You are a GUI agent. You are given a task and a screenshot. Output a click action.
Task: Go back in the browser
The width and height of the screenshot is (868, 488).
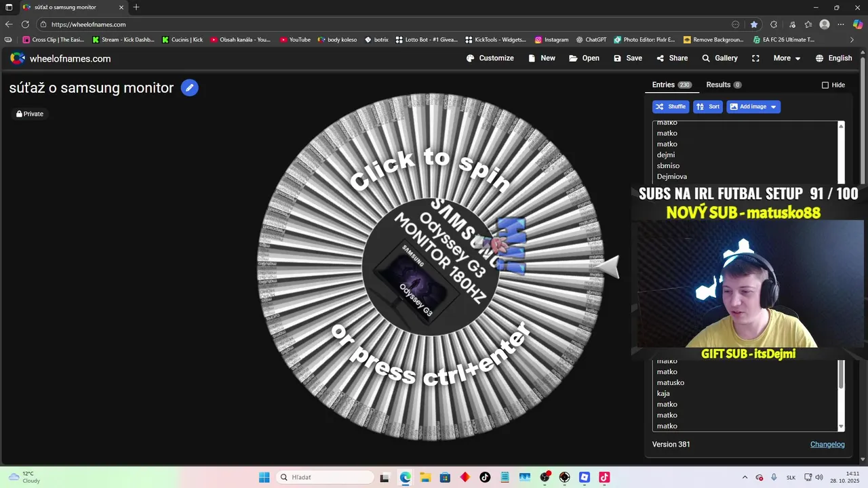[9, 24]
